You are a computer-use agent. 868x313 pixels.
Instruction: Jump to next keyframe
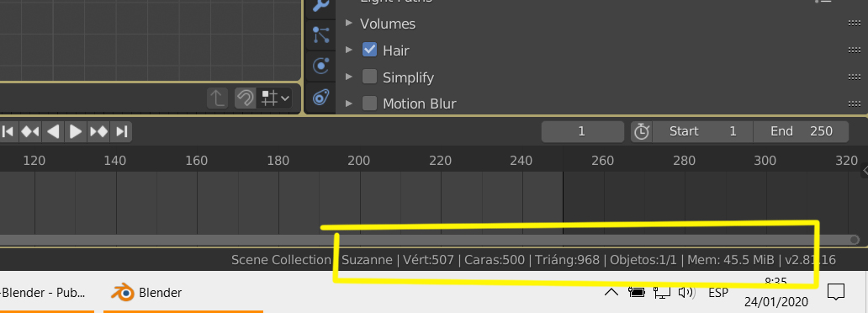pyautogui.click(x=99, y=132)
